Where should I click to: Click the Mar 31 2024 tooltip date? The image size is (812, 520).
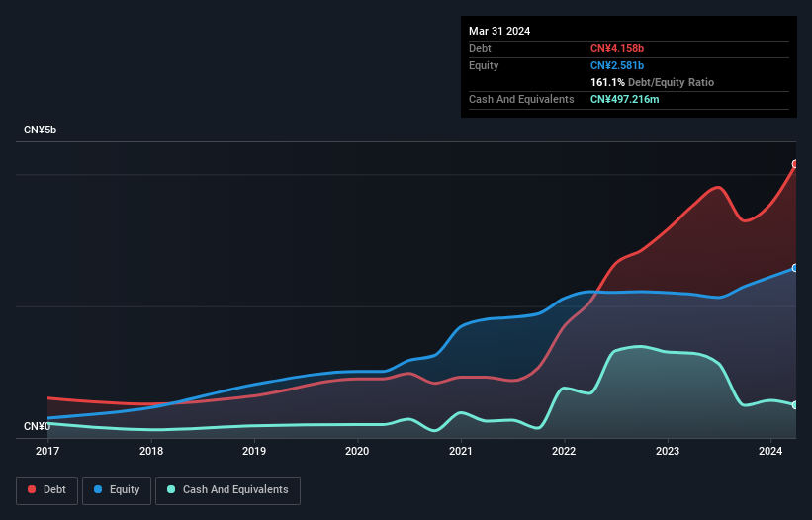click(x=499, y=31)
